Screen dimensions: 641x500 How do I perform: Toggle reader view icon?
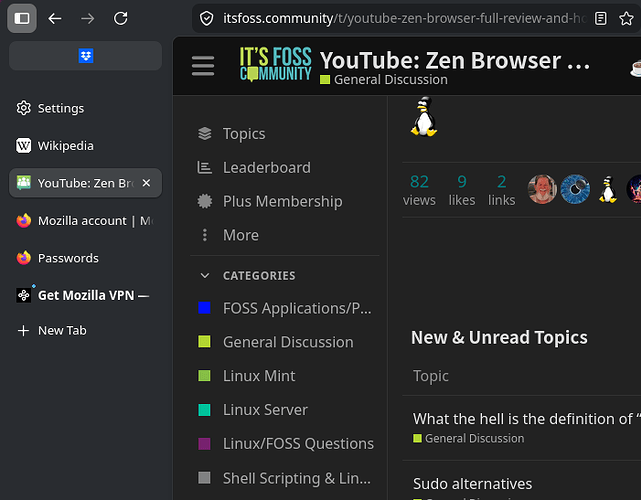[600, 18]
